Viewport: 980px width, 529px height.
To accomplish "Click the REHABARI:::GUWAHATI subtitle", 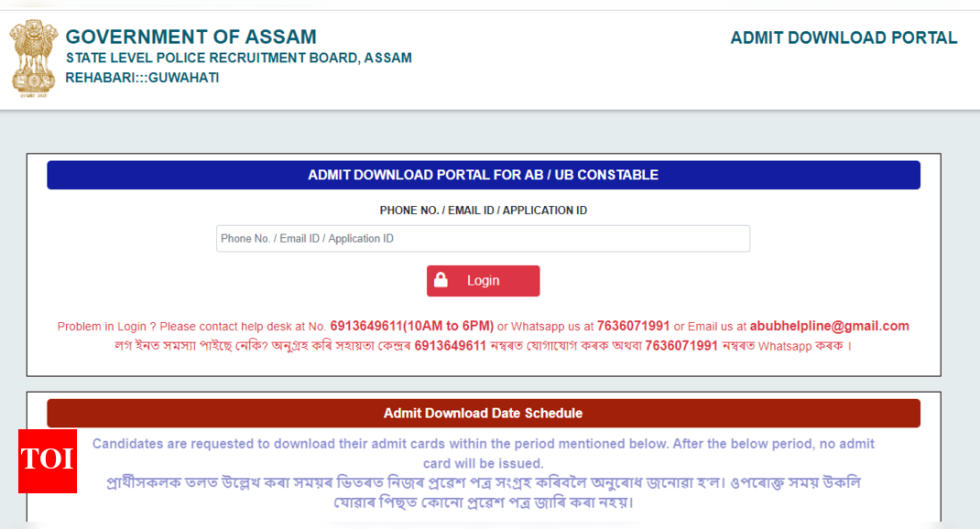I will (x=142, y=78).
